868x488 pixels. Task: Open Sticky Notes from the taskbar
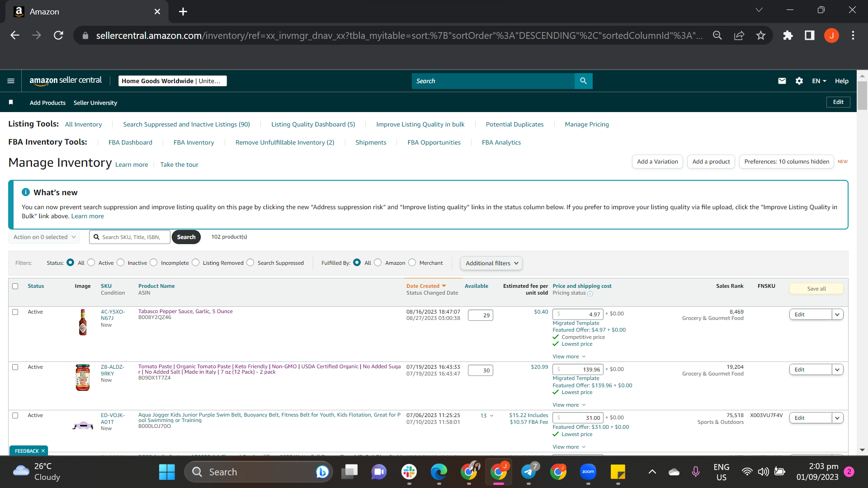point(618,472)
